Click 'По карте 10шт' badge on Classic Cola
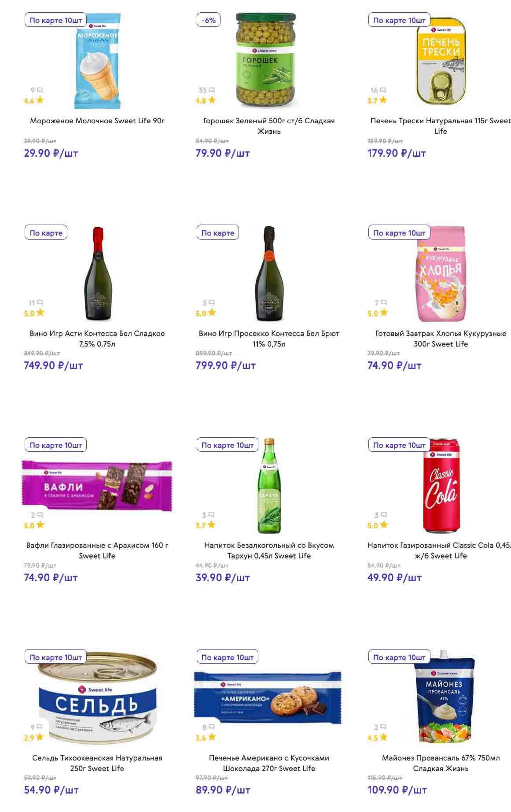Image resolution: width=511 pixels, height=812 pixels. tap(399, 445)
